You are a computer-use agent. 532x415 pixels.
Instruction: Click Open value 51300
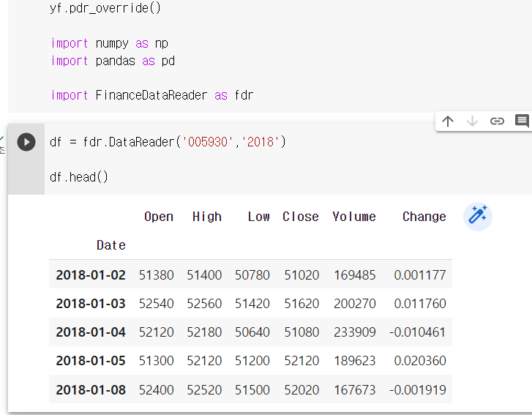click(157, 360)
